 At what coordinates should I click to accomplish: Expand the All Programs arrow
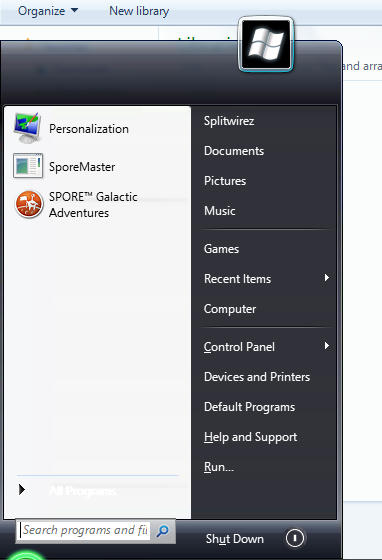[x=22, y=489]
